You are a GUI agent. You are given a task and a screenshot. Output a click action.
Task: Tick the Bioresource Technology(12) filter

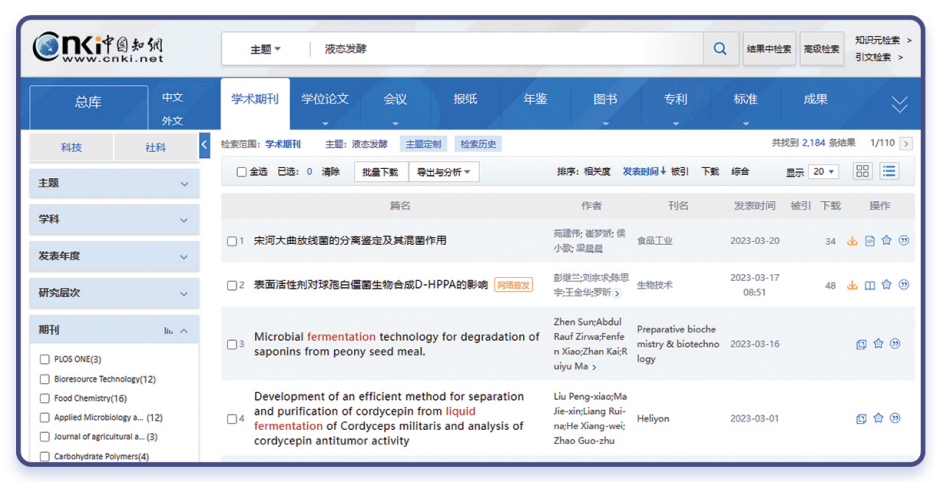(x=44, y=379)
